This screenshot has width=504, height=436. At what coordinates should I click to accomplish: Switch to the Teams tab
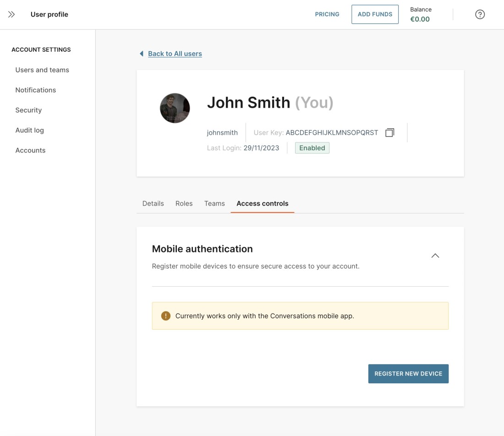(x=214, y=203)
